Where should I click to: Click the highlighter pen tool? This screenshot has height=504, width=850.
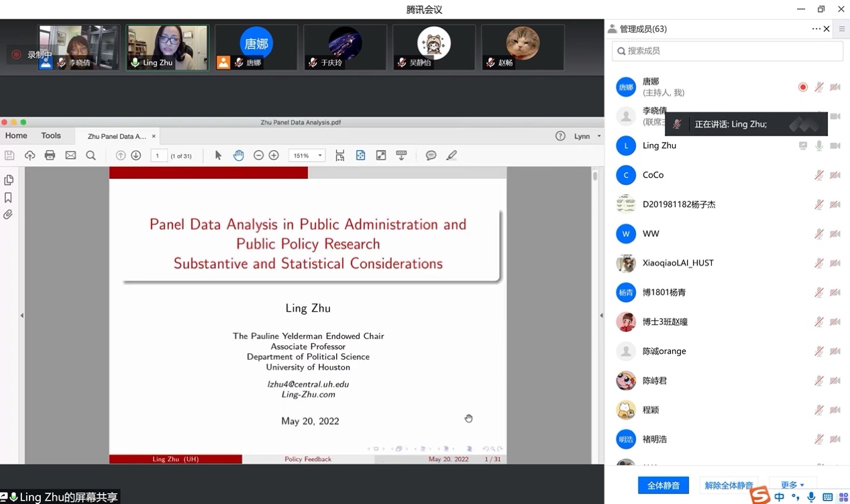pyautogui.click(x=451, y=155)
